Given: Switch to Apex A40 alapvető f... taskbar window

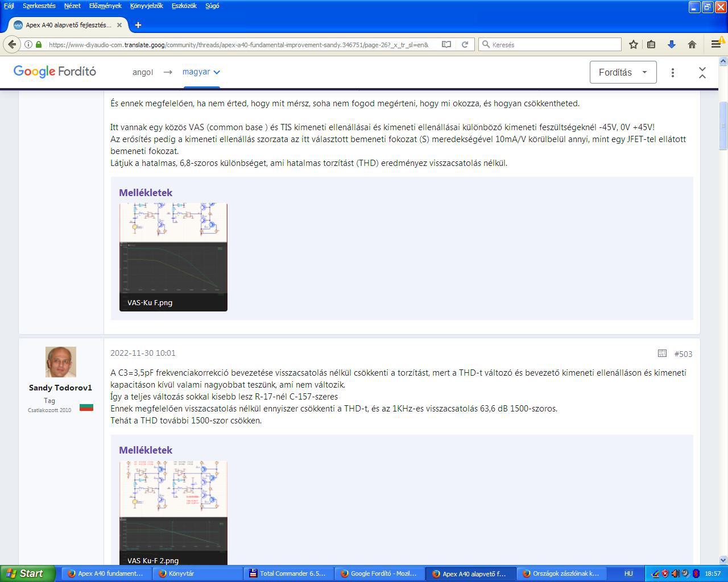Looking at the screenshot, I should tap(470, 573).
